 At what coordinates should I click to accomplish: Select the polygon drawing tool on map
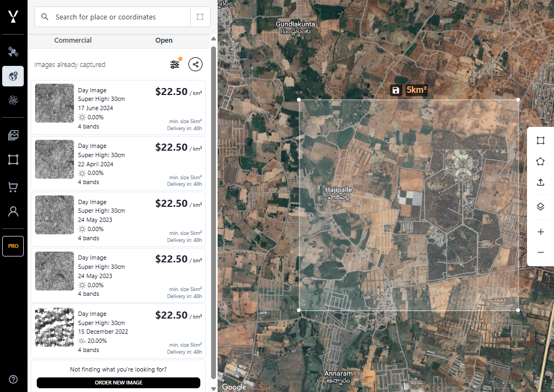[x=541, y=161]
